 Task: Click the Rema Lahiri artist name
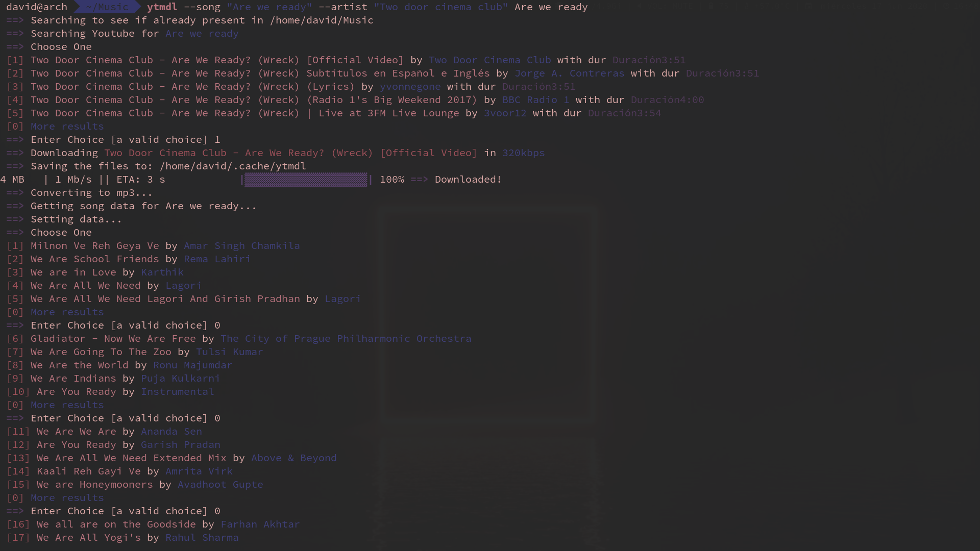click(x=217, y=259)
